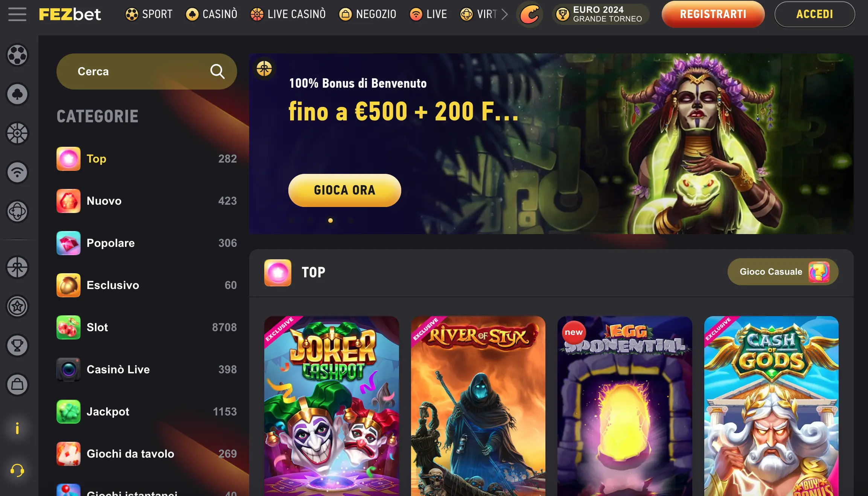Screen dimensions: 868x496
Task: Click the Cerca search field
Action: pyautogui.click(x=146, y=72)
